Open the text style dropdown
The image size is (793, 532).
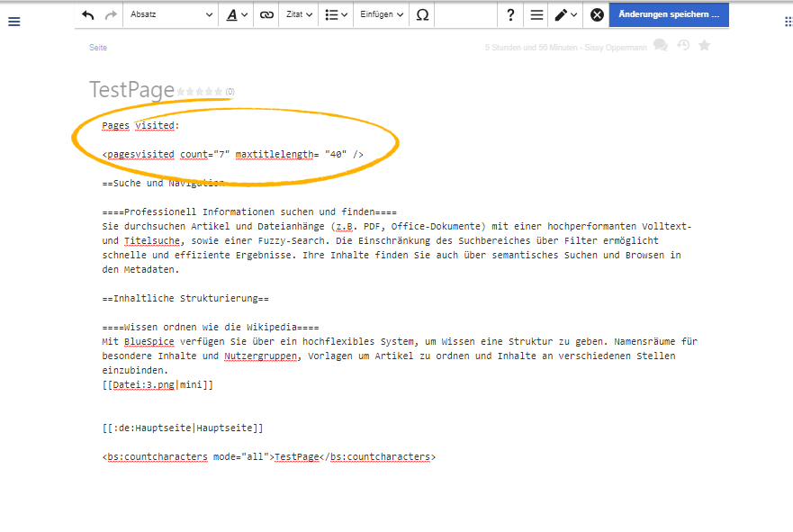point(236,14)
